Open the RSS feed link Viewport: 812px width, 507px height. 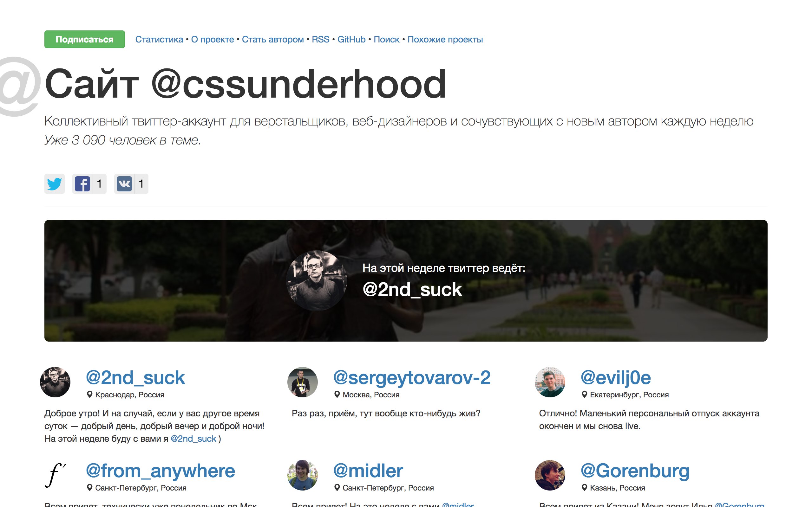(x=320, y=40)
